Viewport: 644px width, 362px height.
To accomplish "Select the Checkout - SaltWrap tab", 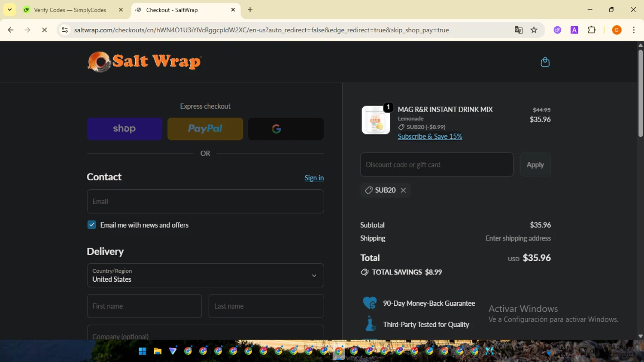I will pyautogui.click(x=172, y=10).
